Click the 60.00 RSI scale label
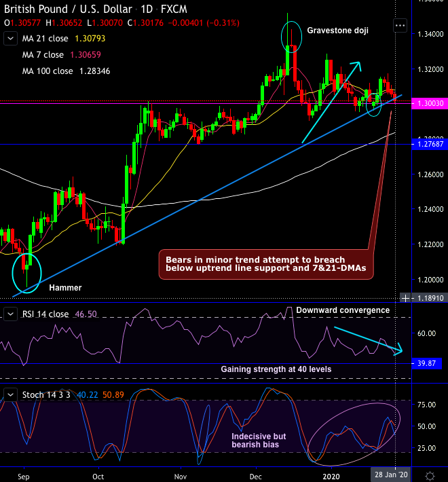The image size is (448, 482). pos(426,333)
